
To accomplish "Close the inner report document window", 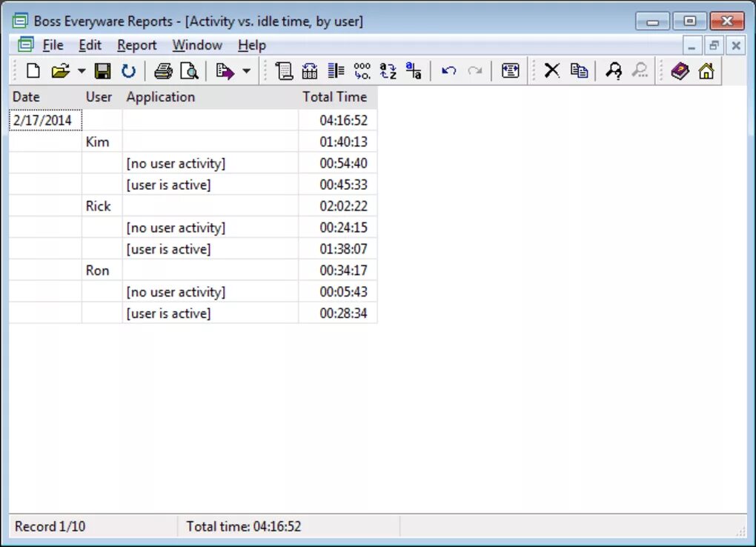I will coord(736,46).
